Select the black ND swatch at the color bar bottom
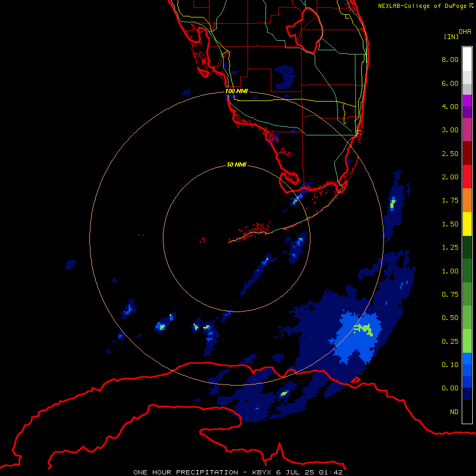 (467, 411)
